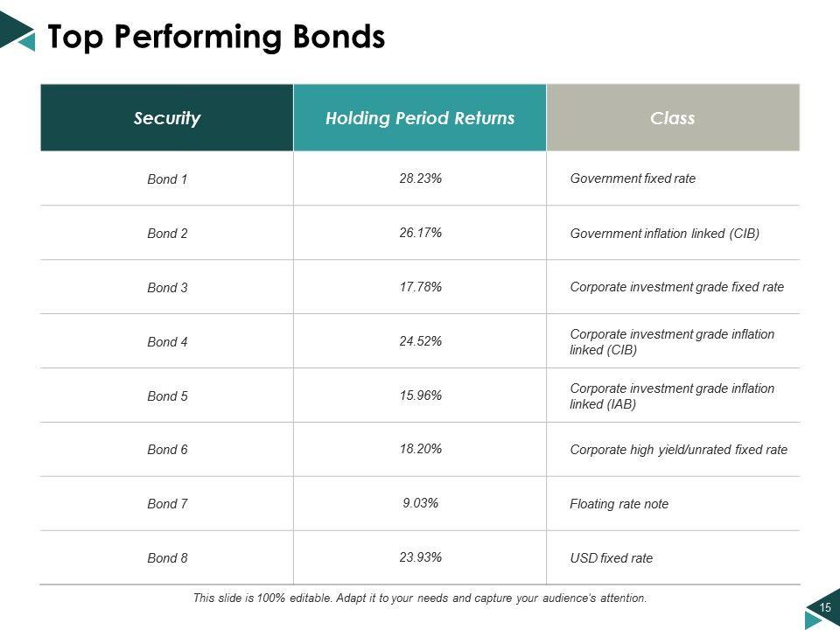Select the "Top Performing Bonds" title

pyautogui.click(x=215, y=37)
